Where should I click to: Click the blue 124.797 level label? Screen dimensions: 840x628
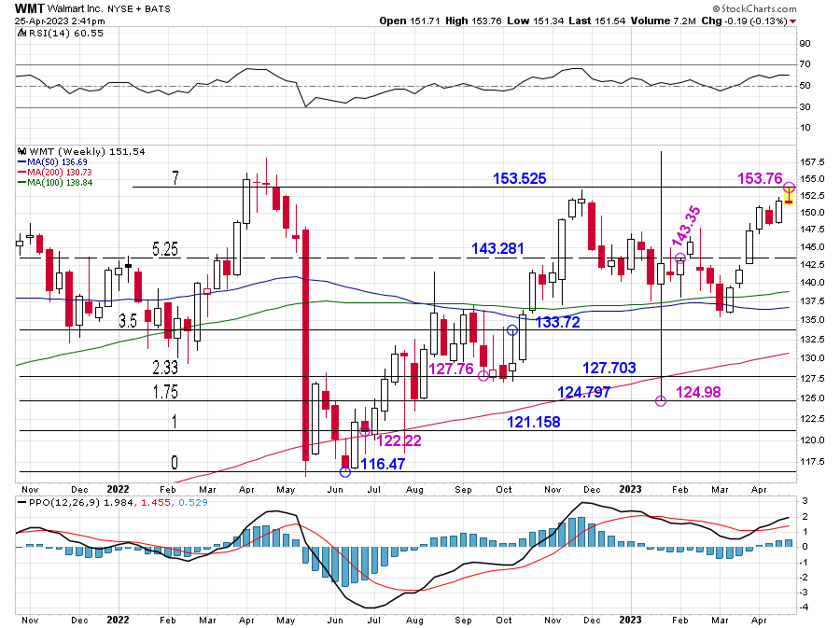(x=583, y=393)
